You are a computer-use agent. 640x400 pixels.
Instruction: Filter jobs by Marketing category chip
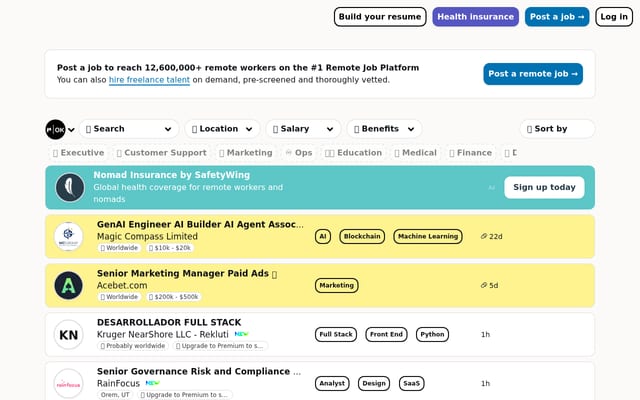(246, 153)
